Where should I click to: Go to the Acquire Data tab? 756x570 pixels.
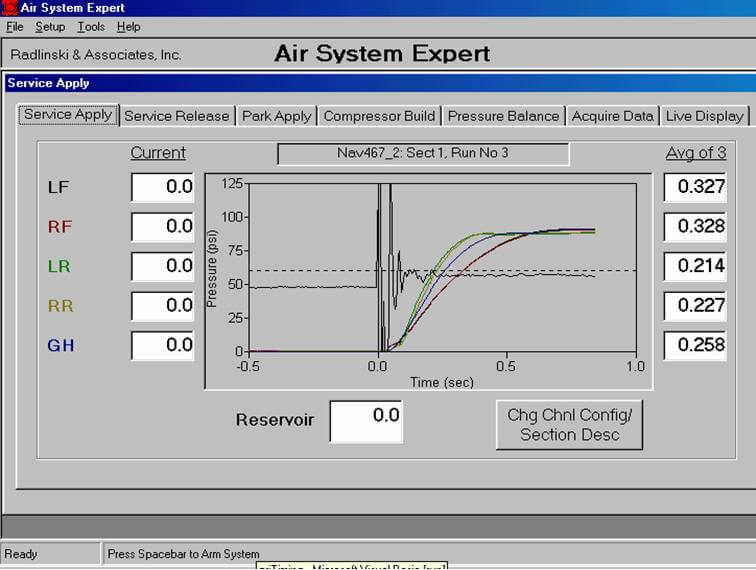612,116
